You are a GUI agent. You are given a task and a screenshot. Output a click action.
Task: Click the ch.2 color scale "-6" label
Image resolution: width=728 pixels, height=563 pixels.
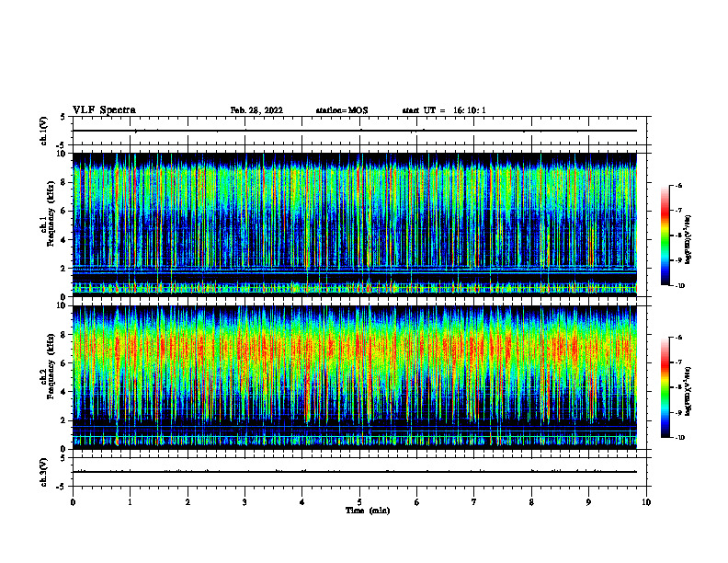(x=678, y=338)
